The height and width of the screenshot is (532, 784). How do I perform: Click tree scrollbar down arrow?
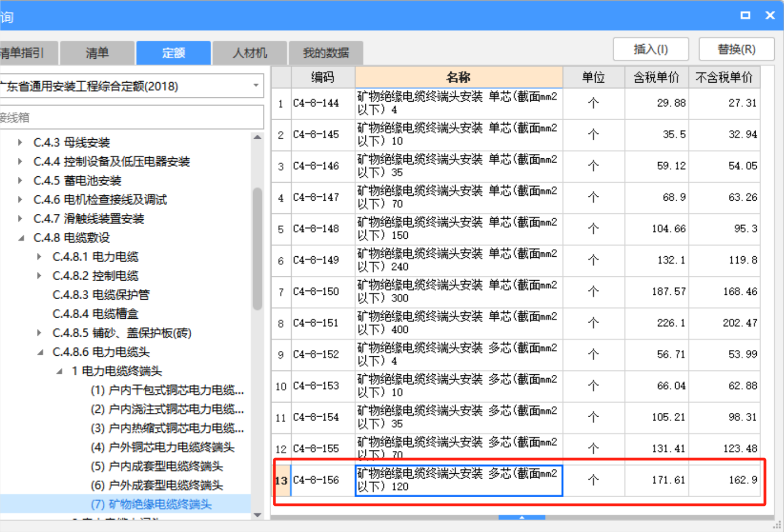pos(258,515)
